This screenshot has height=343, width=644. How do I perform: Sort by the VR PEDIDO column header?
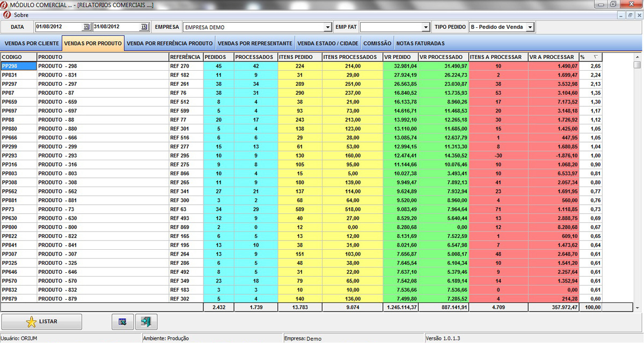[400, 57]
